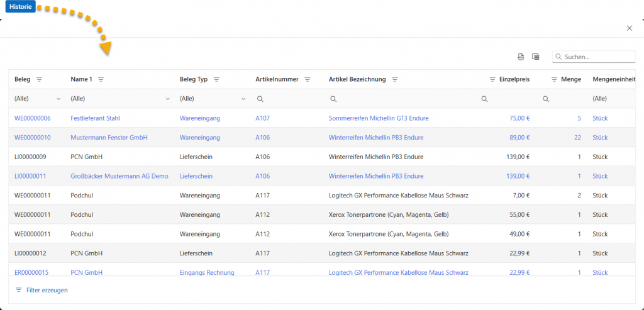Close the Historie dialog window

[630, 28]
